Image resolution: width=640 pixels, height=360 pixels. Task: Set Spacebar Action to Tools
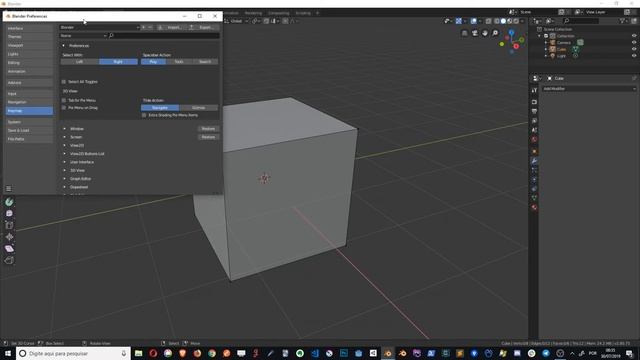pyautogui.click(x=179, y=62)
